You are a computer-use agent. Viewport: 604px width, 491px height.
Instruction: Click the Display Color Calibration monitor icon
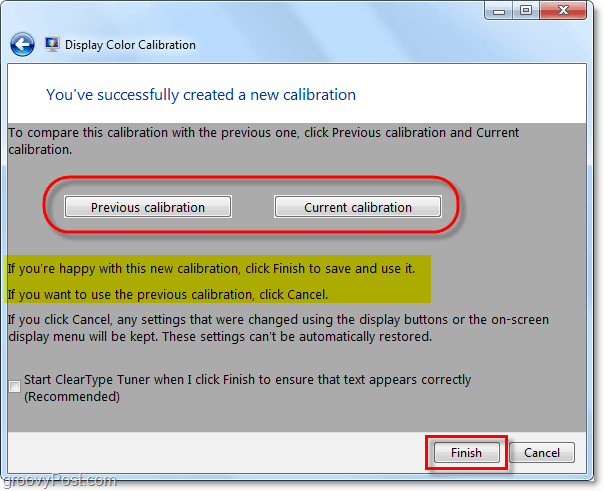(x=52, y=44)
